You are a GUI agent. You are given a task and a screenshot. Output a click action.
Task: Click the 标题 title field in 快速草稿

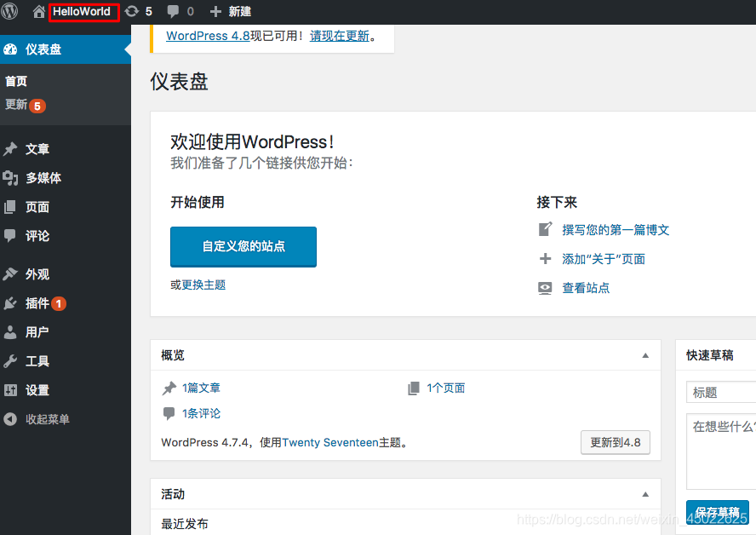[x=721, y=392]
